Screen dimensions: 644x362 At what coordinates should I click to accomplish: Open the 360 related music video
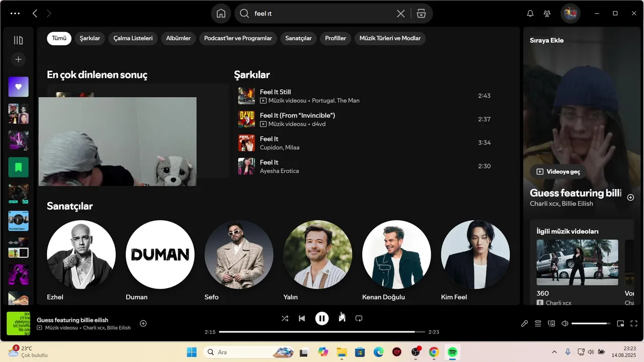(x=577, y=262)
